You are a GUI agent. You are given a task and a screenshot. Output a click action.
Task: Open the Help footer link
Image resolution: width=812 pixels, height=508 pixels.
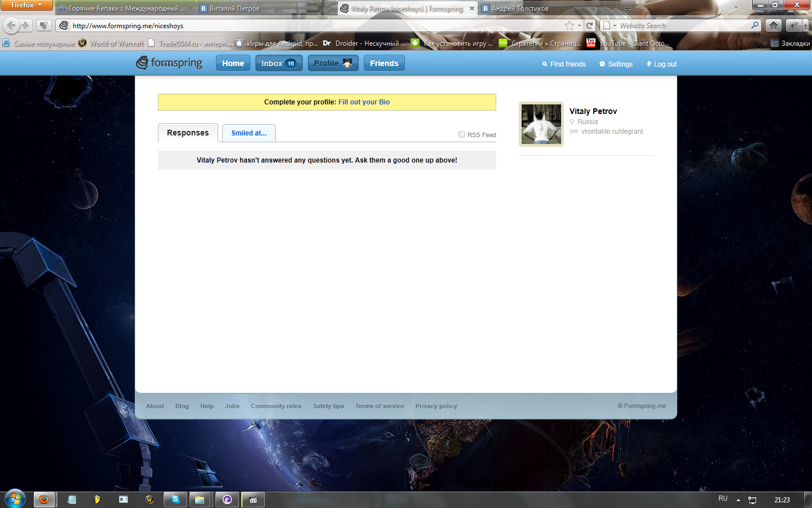[x=207, y=406]
